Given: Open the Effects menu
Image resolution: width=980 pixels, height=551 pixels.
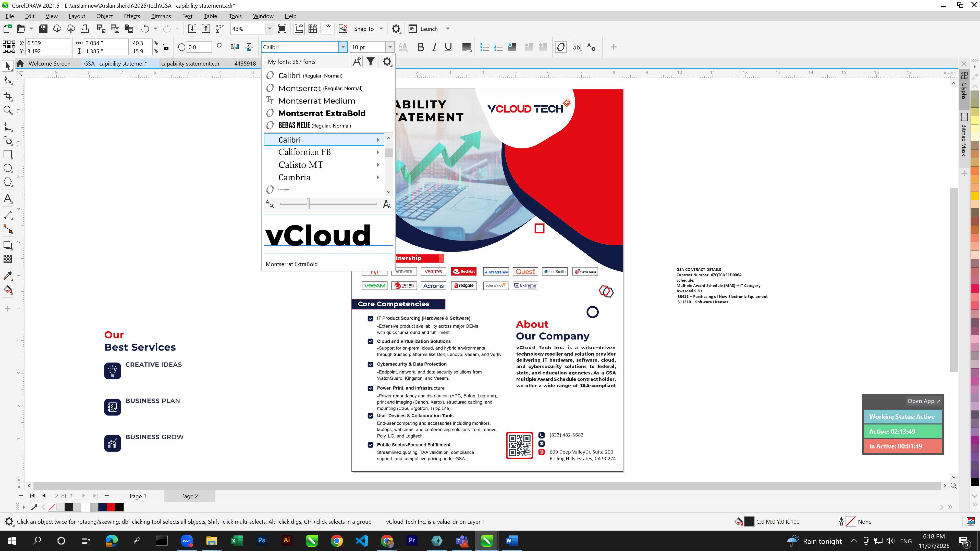Looking at the screenshot, I should tap(132, 16).
